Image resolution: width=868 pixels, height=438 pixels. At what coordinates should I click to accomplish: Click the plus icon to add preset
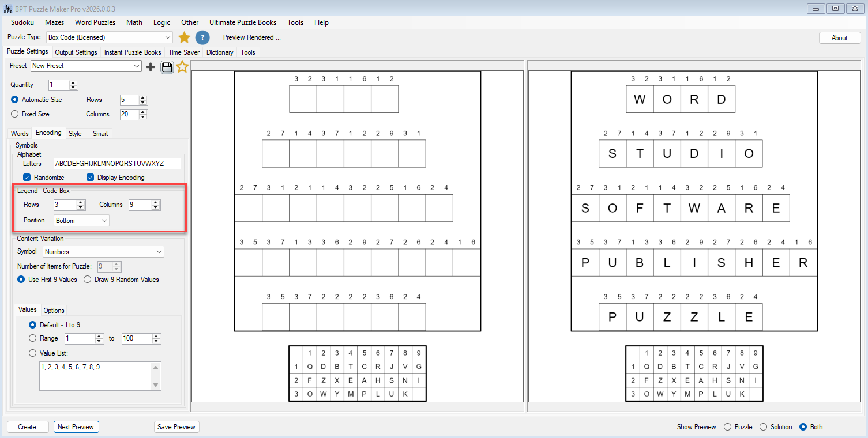pyautogui.click(x=151, y=67)
